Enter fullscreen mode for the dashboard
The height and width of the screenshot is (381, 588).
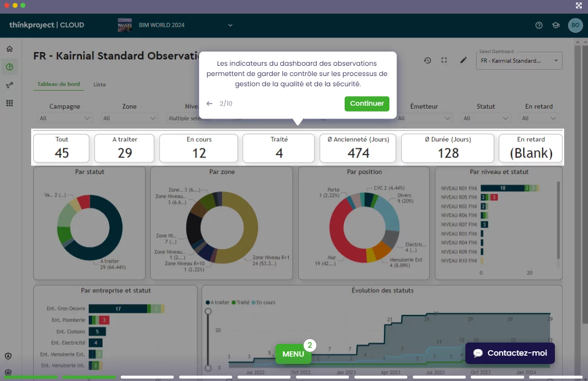point(444,60)
